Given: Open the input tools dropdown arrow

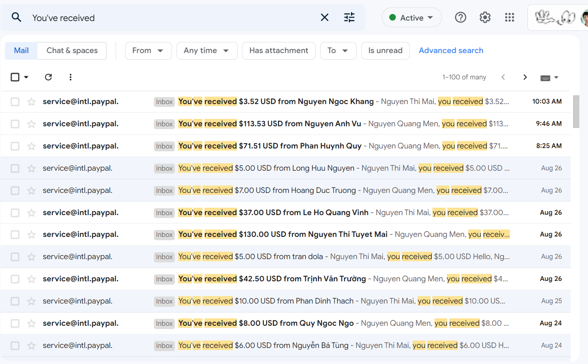Looking at the screenshot, I should pos(556,77).
